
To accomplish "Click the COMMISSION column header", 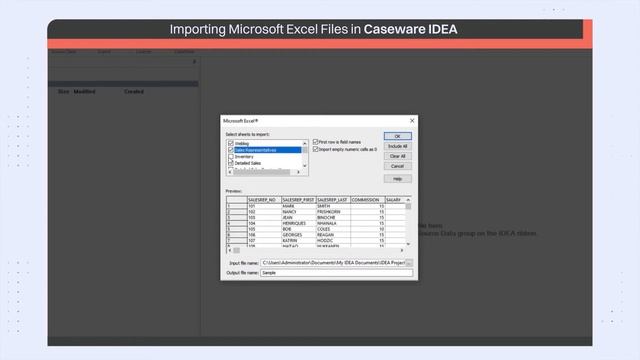I will coord(368,200).
